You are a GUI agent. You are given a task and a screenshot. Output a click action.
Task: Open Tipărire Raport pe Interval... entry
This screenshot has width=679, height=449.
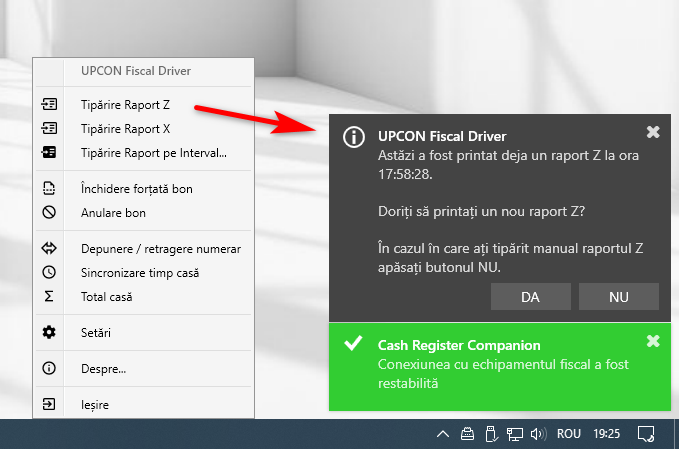[143, 152]
